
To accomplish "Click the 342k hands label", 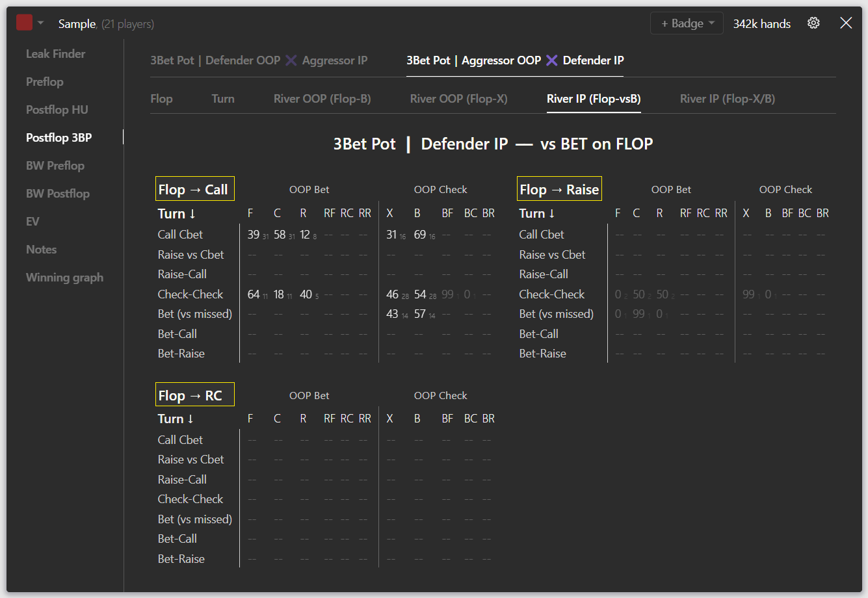I will click(762, 23).
